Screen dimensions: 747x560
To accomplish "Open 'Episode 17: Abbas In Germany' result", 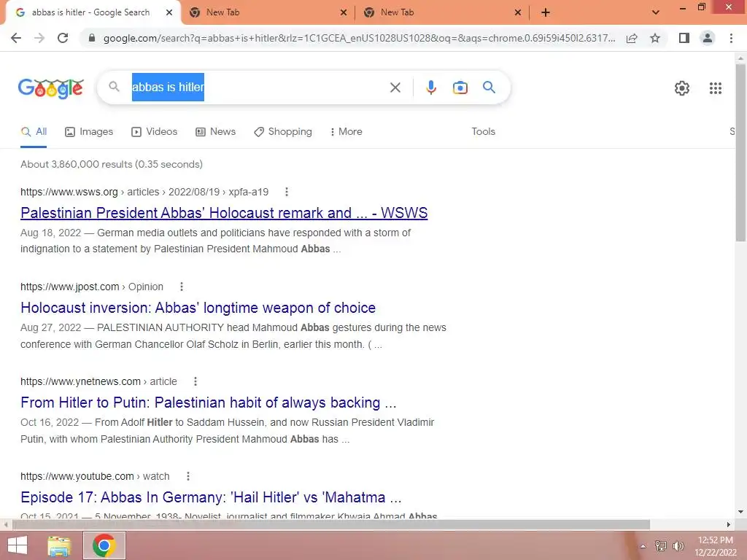I will coord(211,497).
